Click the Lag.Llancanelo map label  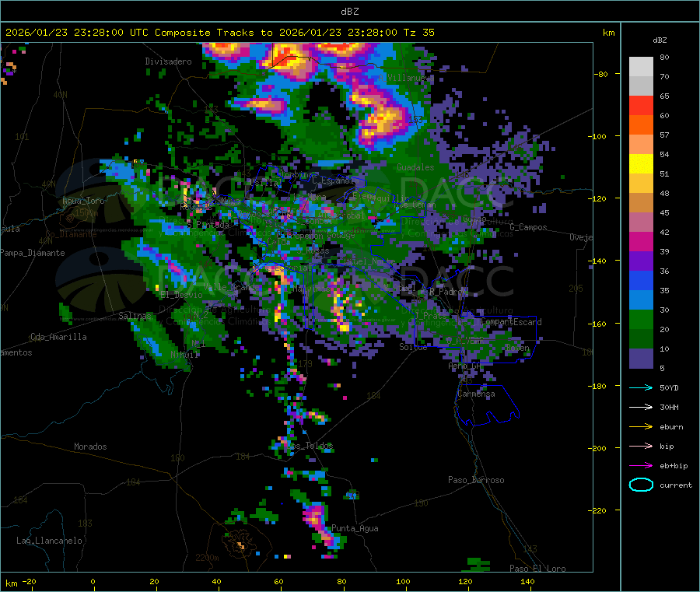tap(49, 541)
